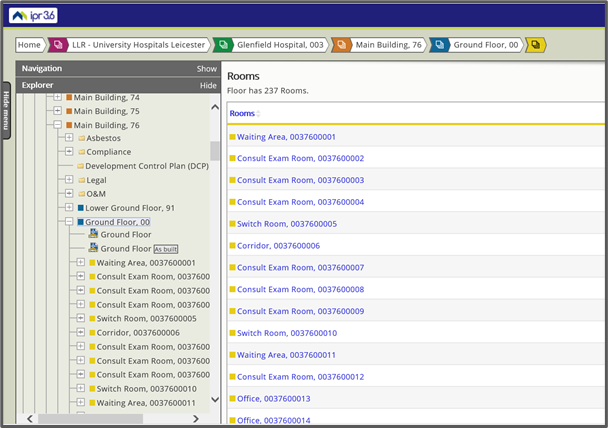Image resolution: width=608 pixels, height=428 pixels.
Task: Click the blue Ground Floor breadcrumb icon
Action: [x=440, y=45]
